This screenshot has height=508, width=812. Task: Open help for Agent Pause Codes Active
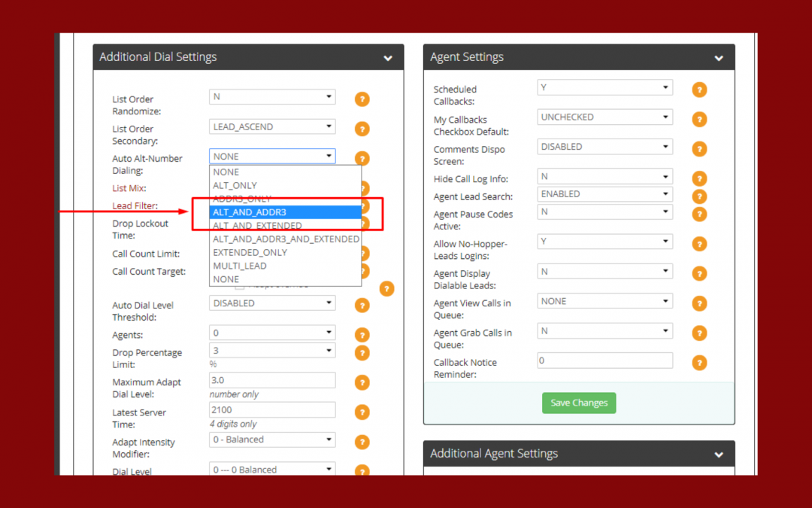pos(699,214)
